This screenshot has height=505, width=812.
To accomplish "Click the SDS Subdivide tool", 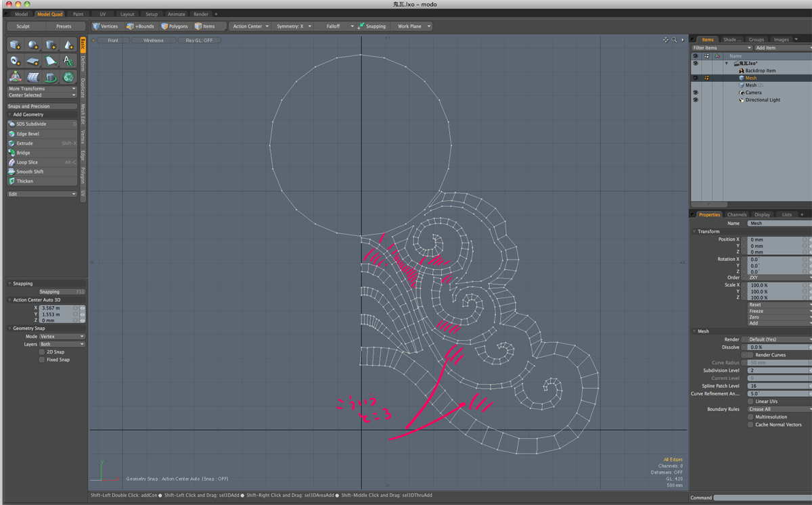I will [x=42, y=124].
